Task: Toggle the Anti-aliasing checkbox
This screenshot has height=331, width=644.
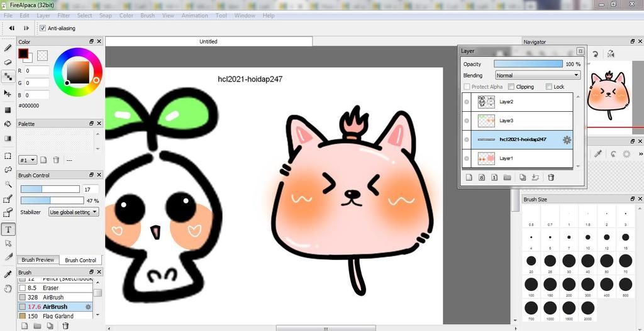Action: click(x=43, y=28)
